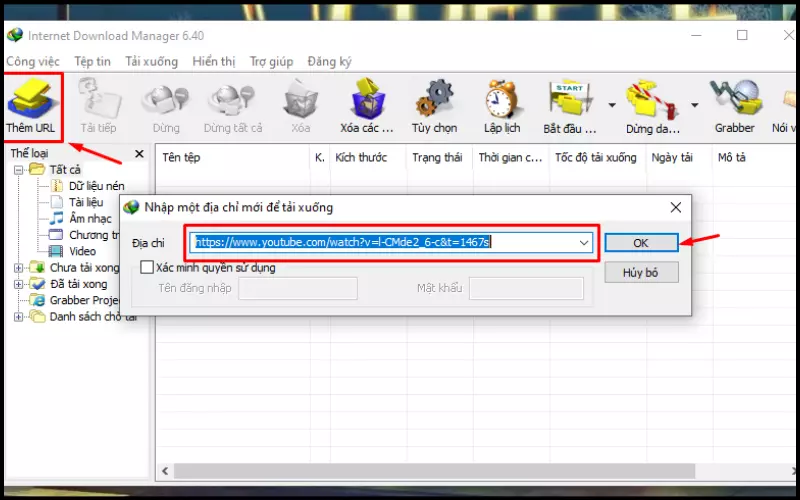This screenshot has width=800, height=500.
Task: Select Âm nhạc category
Action: coord(90,219)
